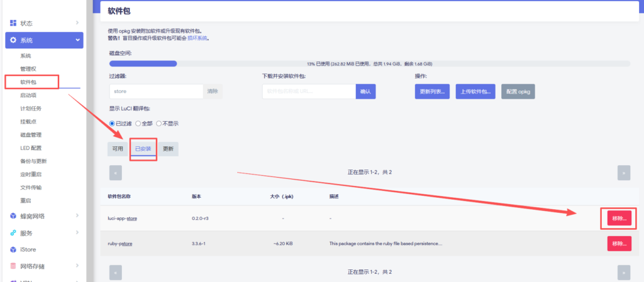Click the ruby-pstore description text
The image size is (644, 282).
click(386, 244)
